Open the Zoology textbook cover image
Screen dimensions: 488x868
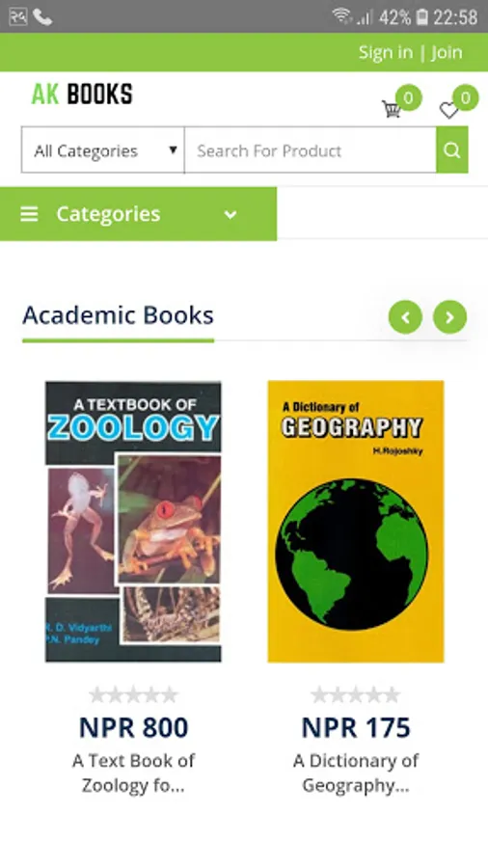(x=133, y=522)
